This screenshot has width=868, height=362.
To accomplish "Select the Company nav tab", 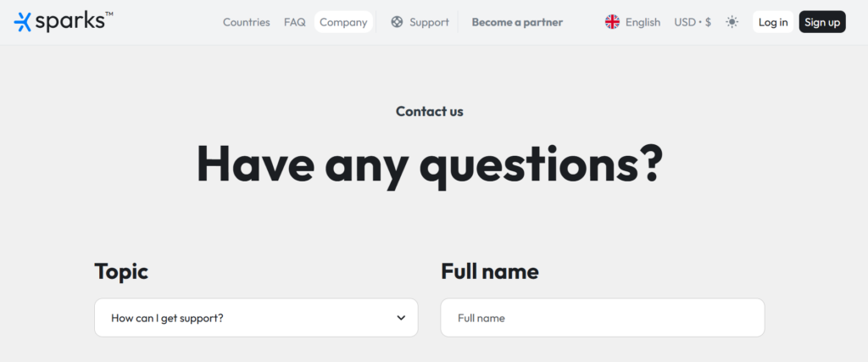I will (x=343, y=22).
